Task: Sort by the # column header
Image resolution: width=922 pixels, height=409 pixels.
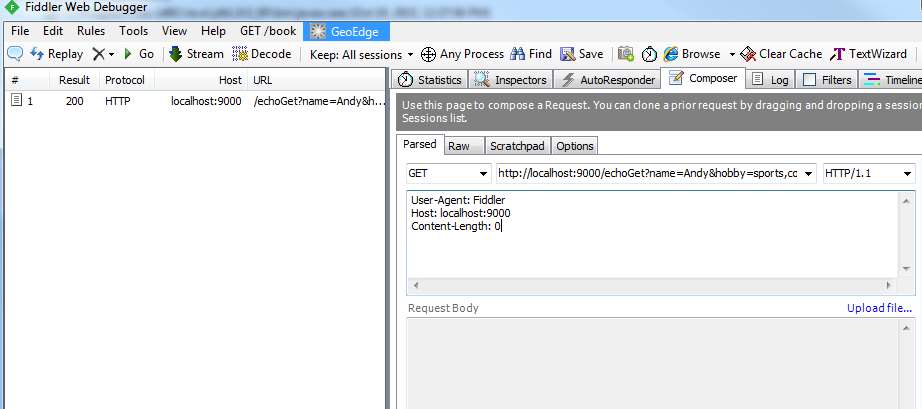Action: tap(28, 80)
